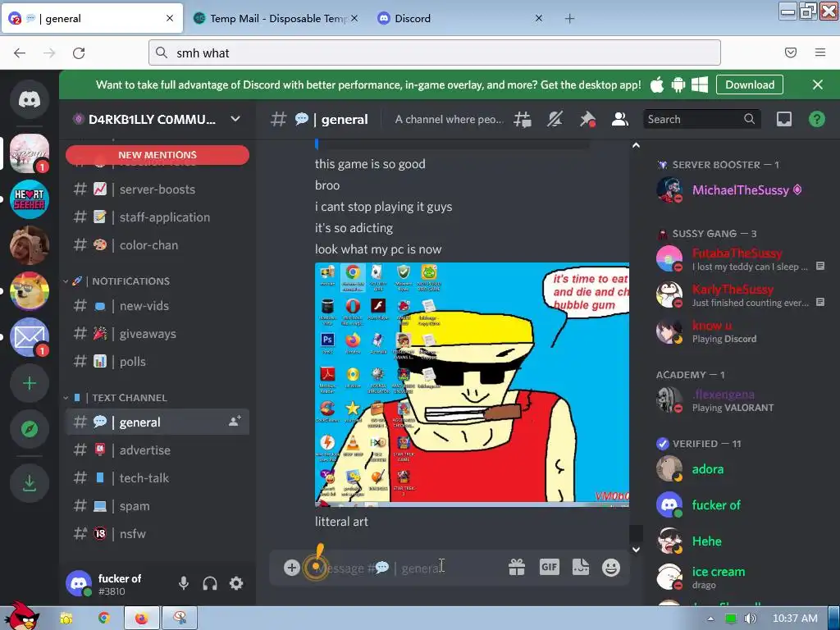The height and width of the screenshot is (630, 840).
Task: Switch to Temp Mail browser tab
Action: (276, 18)
